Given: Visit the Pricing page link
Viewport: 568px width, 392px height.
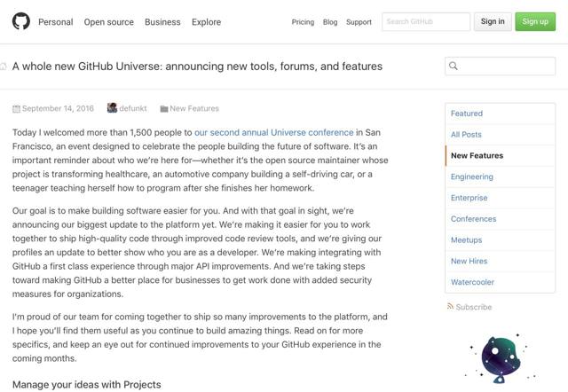Looking at the screenshot, I should (x=303, y=22).
